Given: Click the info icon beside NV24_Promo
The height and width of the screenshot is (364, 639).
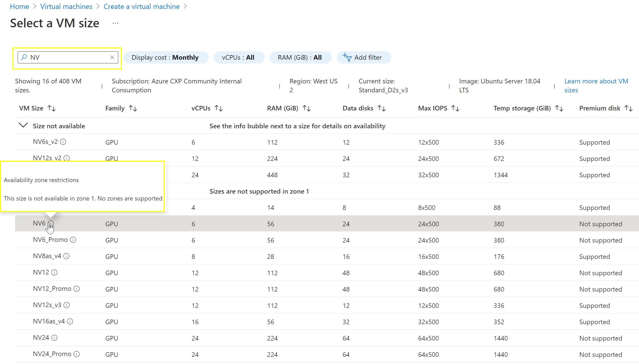Looking at the screenshot, I should pos(76,354).
